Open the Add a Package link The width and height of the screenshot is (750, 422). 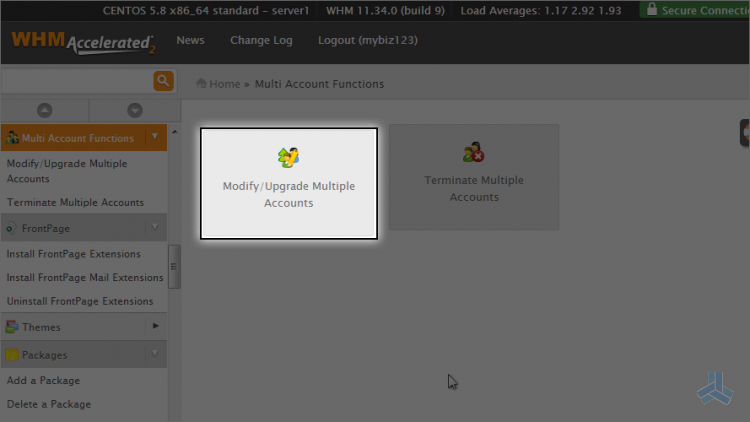pyautogui.click(x=43, y=381)
